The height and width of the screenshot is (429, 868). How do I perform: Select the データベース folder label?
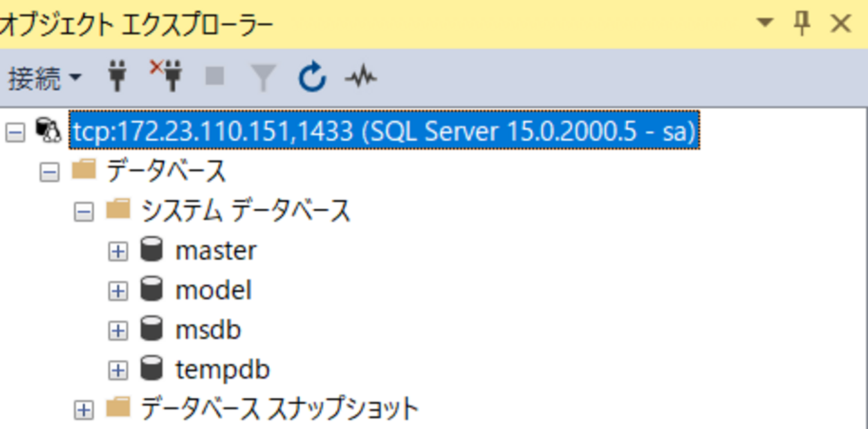[166, 171]
